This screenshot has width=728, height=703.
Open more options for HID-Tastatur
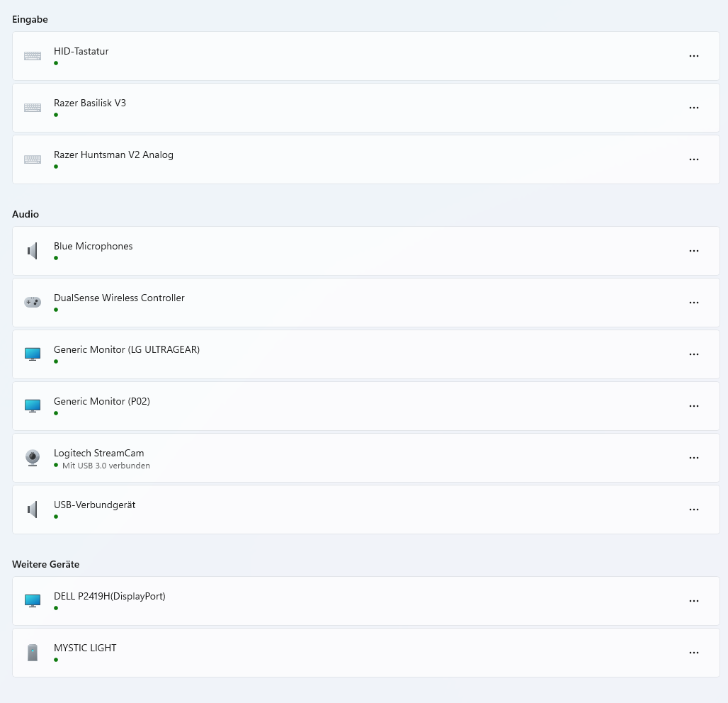click(x=693, y=56)
